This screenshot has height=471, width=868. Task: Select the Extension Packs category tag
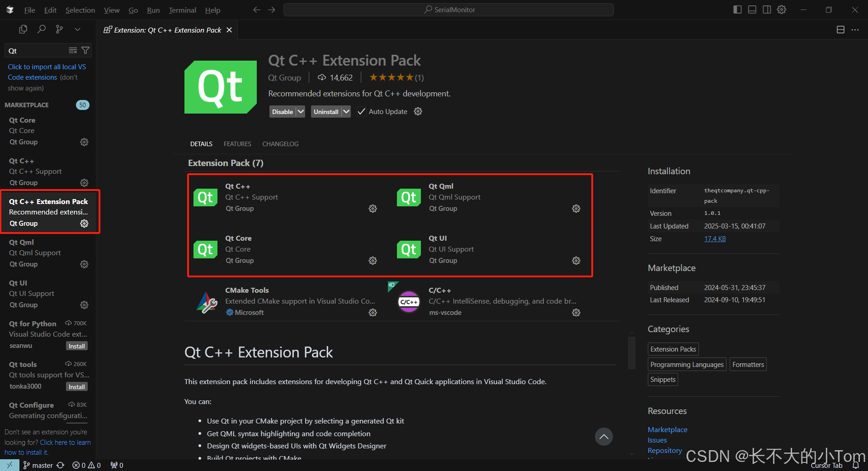[x=673, y=349]
